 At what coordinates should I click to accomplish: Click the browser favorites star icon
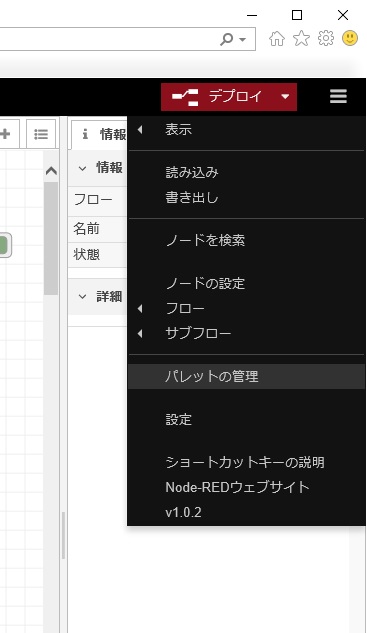301,39
